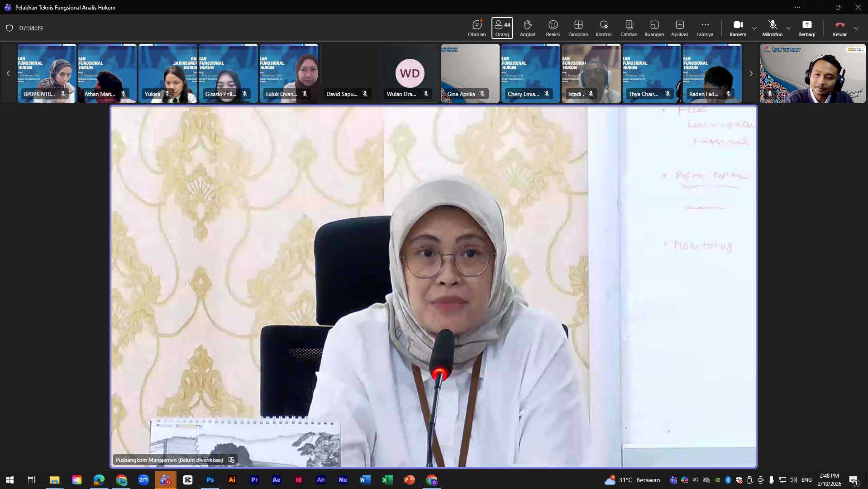
Task: Click the Aplikasi add apps icon
Action: [679, 28]
